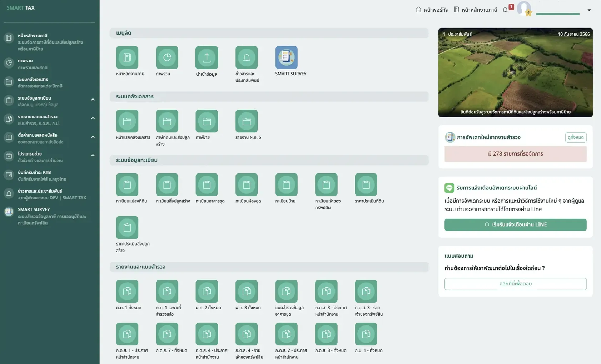Open the user profile dropdown arrow

pyautogui.click(x=589, y=10)
